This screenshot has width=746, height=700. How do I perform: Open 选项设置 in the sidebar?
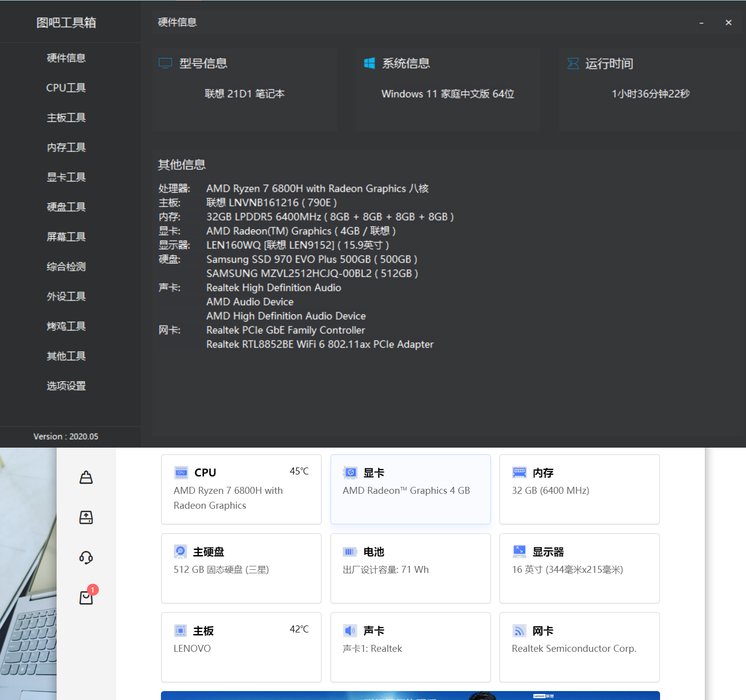click(x=66, y=386)
